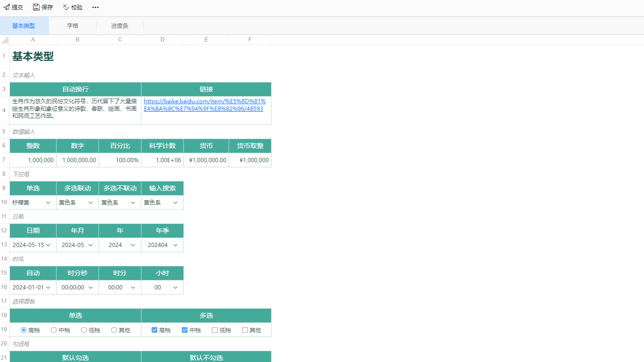Click the percentage cell showing 100.00%

120,160
